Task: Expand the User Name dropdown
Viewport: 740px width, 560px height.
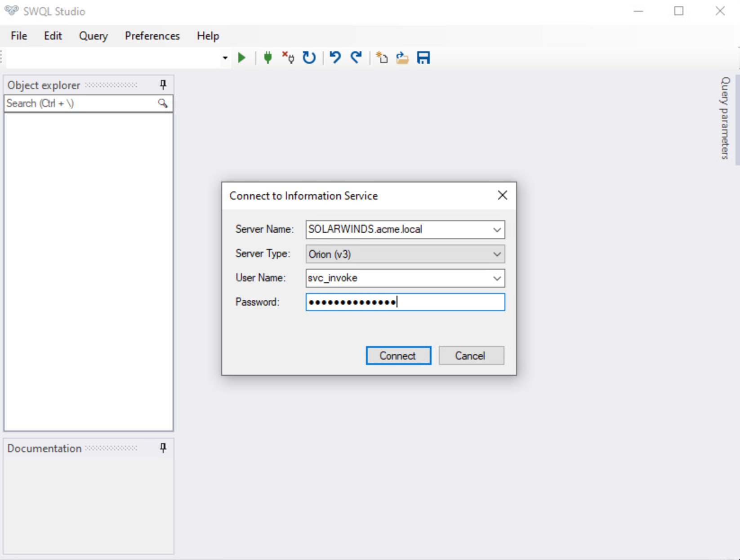Action: click(x=497, y=278)
